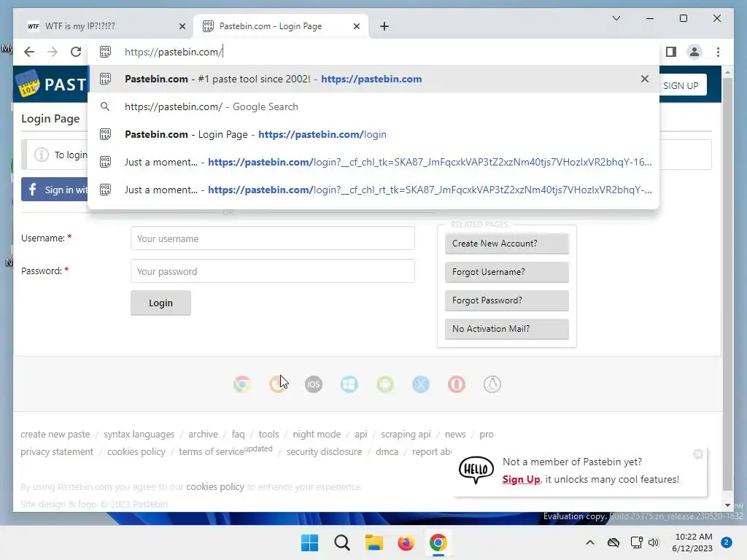Switch to WTF is my IP tab

pos(104,26)
